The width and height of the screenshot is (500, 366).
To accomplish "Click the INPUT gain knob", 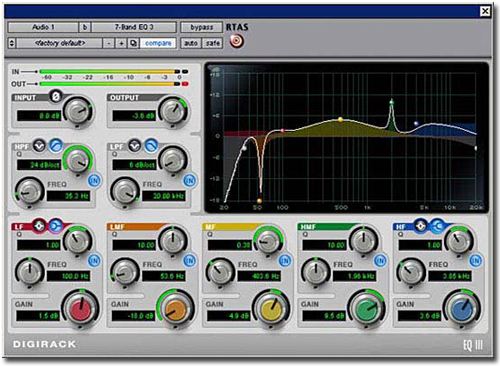I will point(78,111).
